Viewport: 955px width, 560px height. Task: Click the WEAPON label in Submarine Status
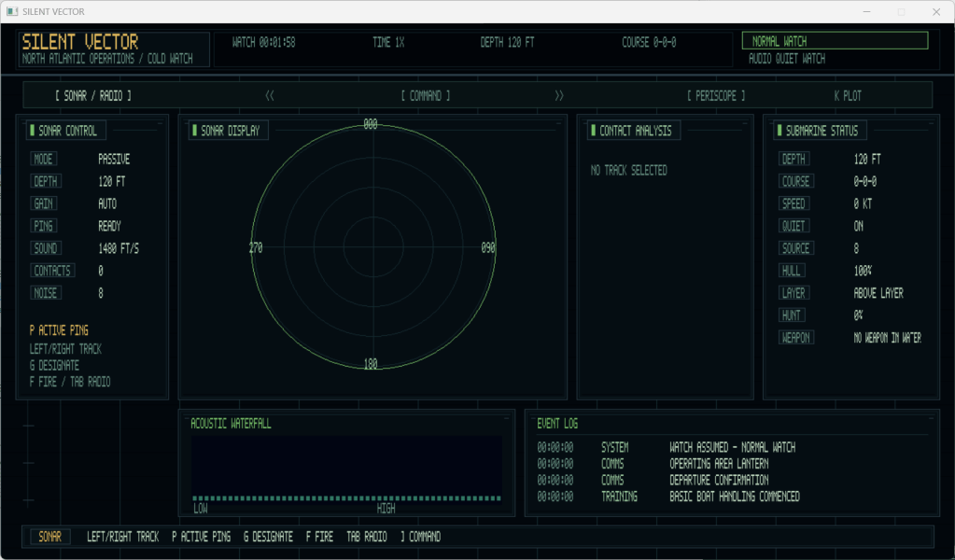796,337
